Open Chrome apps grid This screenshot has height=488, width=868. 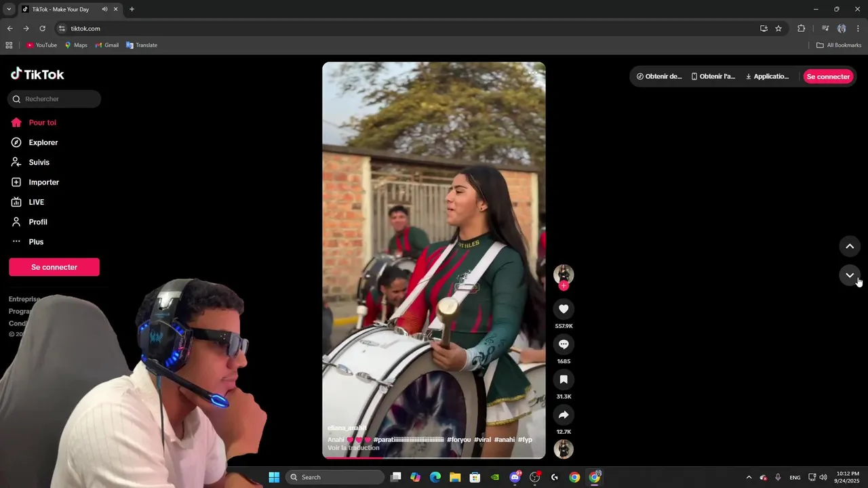(9, 45)
